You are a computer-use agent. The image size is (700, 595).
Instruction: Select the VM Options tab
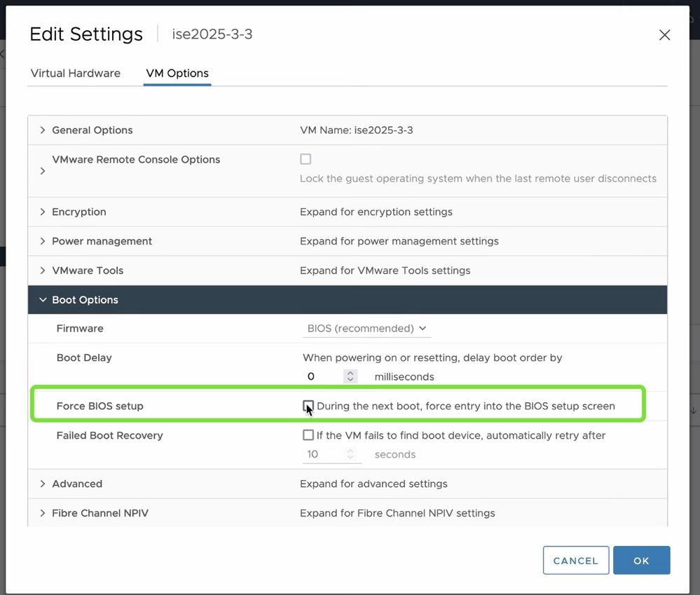pos(177,73)
